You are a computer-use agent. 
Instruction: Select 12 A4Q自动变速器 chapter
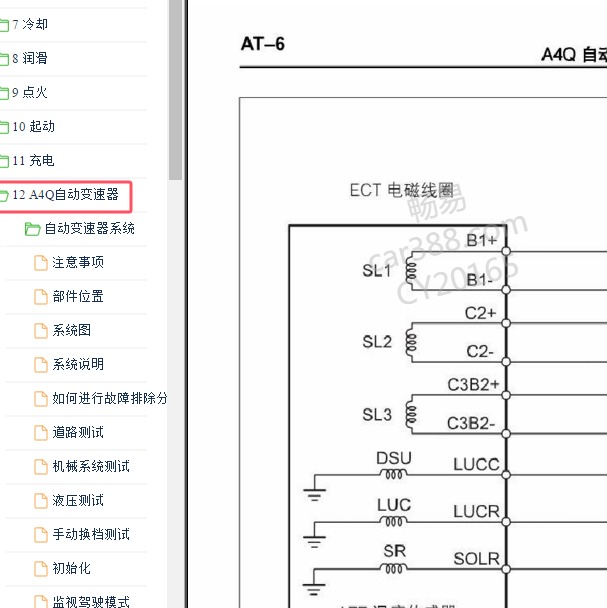[65, 195]
